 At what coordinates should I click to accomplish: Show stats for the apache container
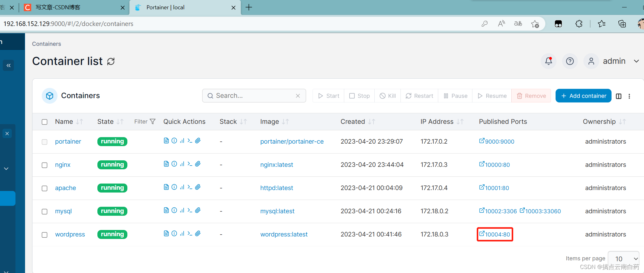(x=182, y=187)
